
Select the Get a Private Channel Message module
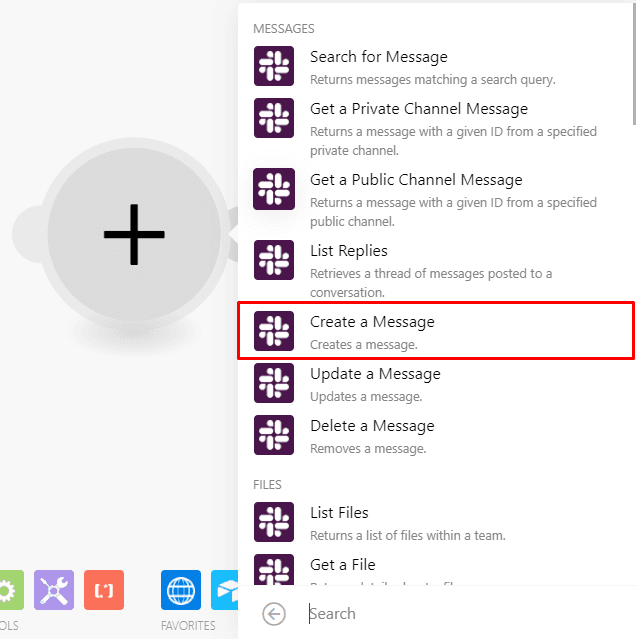(418, 109)
